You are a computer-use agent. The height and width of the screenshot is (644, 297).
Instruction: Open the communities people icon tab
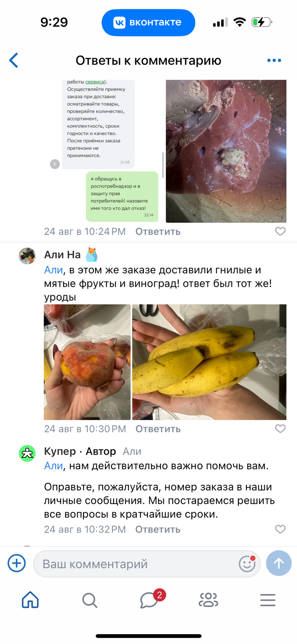[x=208, y=600]
